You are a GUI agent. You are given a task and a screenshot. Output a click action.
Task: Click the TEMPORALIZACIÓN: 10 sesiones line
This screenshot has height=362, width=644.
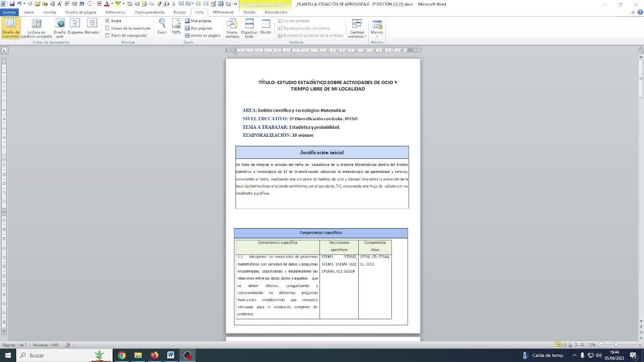278,135
